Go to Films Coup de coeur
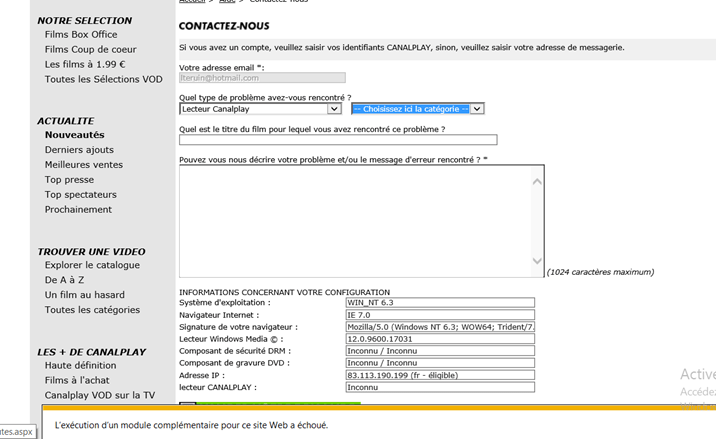 [91, 50]
